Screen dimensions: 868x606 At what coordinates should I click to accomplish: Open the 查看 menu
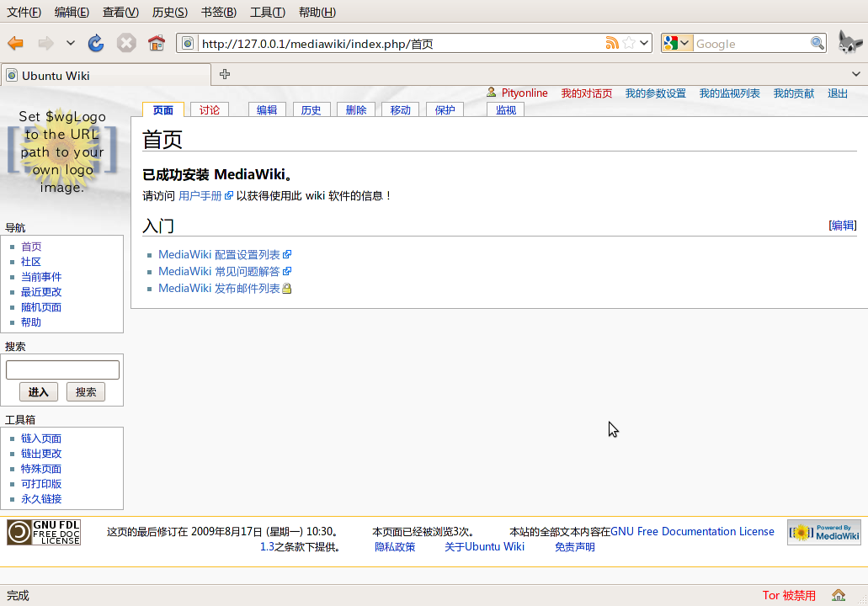pyautogui.click(x=120, y=12)
